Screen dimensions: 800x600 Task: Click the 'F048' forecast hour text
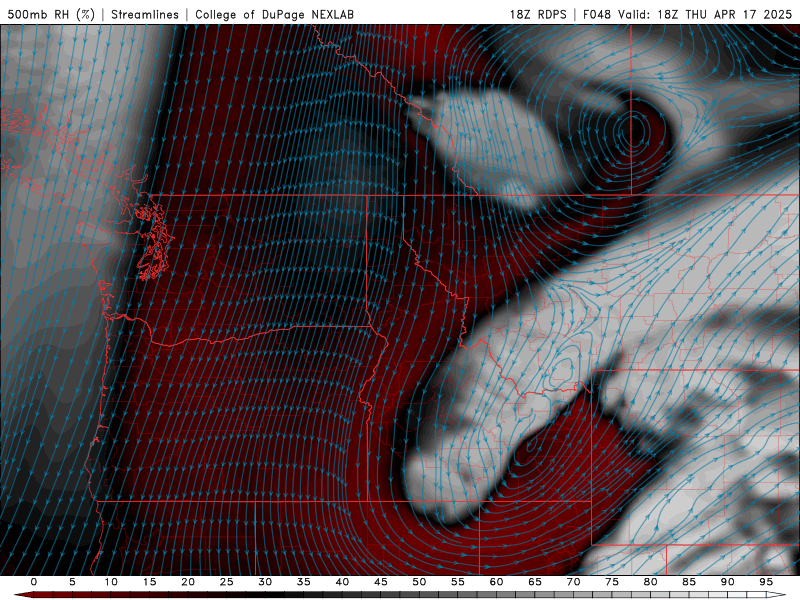point(597,14)
